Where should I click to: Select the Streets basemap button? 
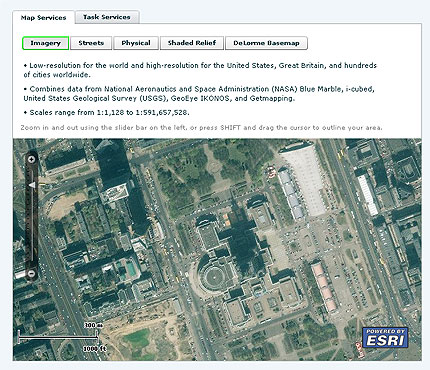(91, 43)
